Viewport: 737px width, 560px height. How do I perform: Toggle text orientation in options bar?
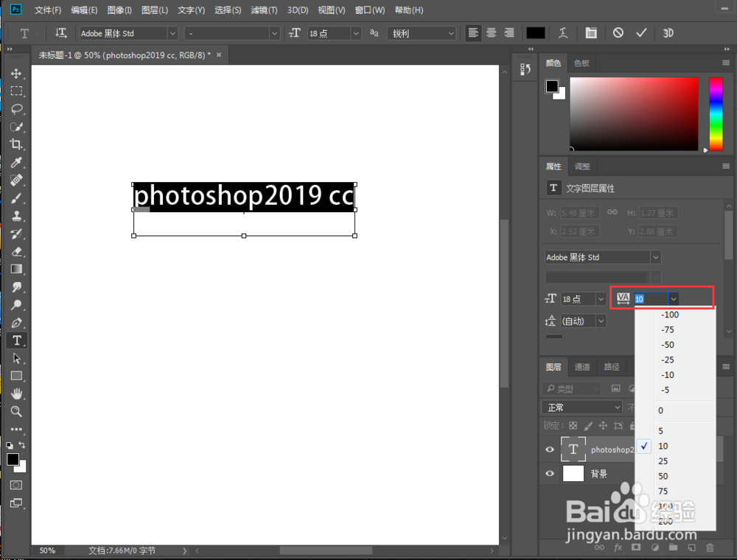[x=60, y=33]
